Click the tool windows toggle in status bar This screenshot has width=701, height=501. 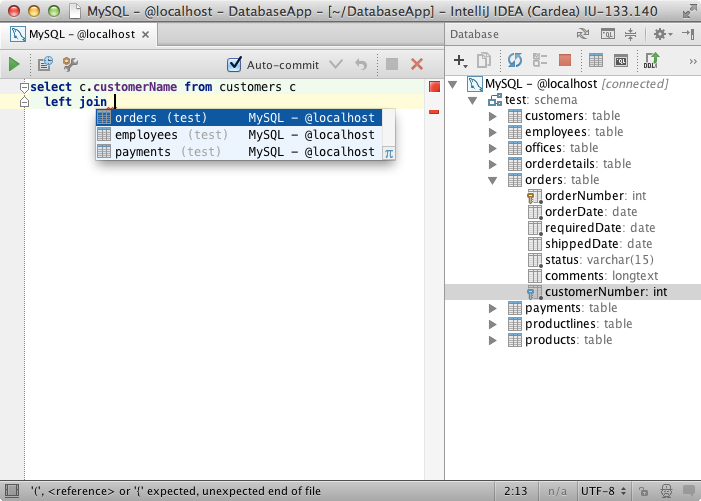click(12, 491)
